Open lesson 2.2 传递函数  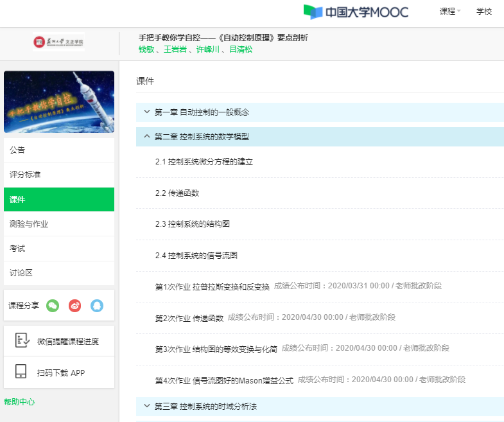point(177,193)
